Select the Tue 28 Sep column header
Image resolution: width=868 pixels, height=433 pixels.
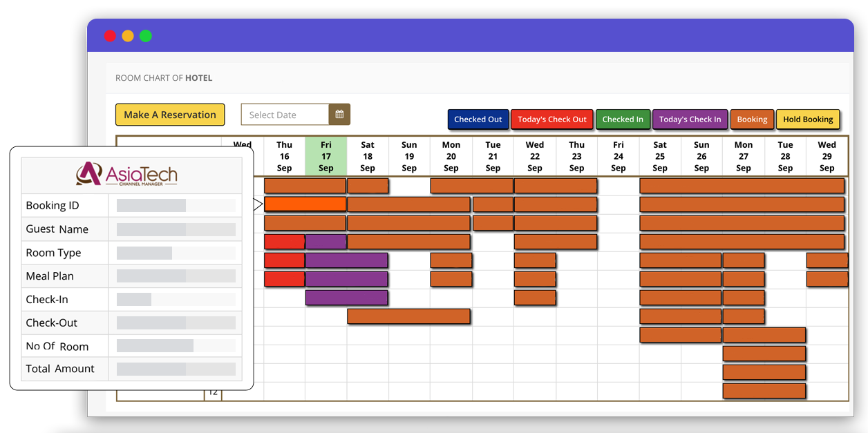(x=785, y=156)
